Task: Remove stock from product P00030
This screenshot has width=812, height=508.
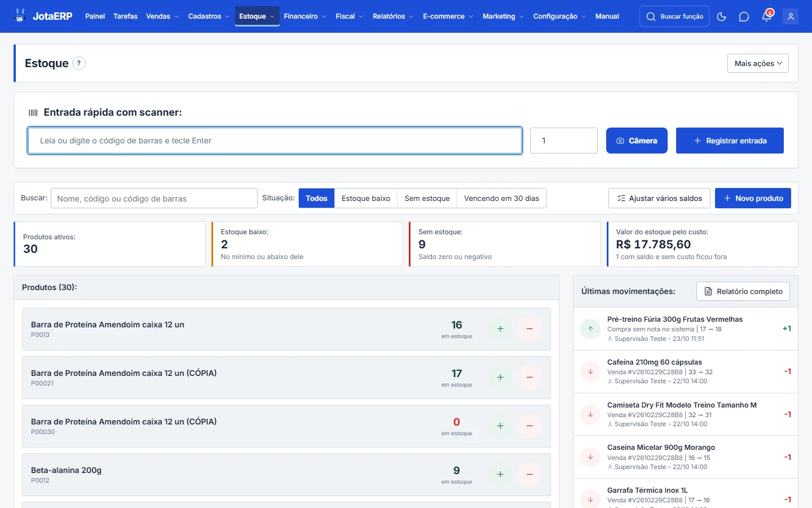Action: pyautogui.click(x=529, y=426)
